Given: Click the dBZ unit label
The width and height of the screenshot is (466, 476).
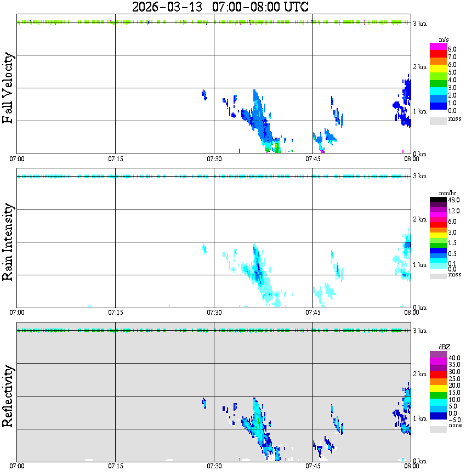Looking at the screenshot, I should [x=445, y=347].
